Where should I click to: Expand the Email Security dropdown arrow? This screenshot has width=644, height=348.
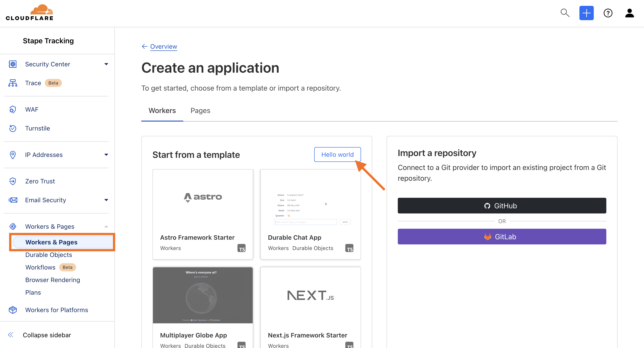pyautogui.click(x=106, y=200)
